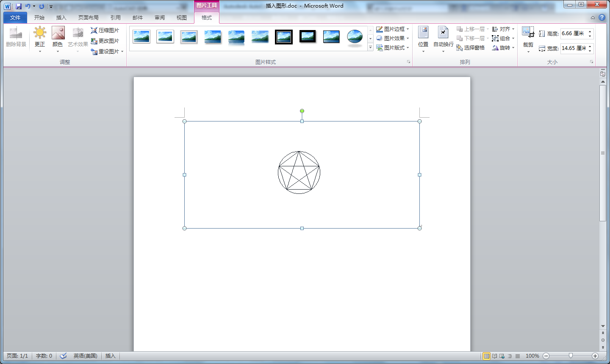The image size is (610, 364).
Task: Click the 颜色 (Color) picture icon
Action: 58,33
